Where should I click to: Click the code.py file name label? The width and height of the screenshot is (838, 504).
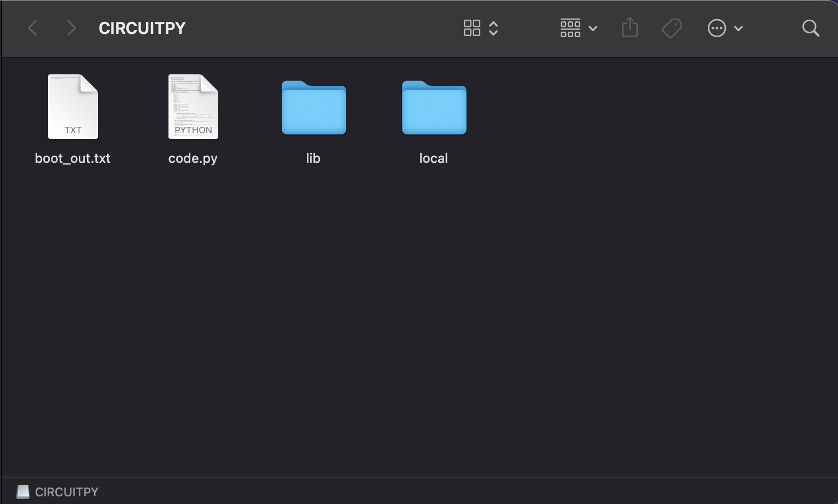(193, 159)
